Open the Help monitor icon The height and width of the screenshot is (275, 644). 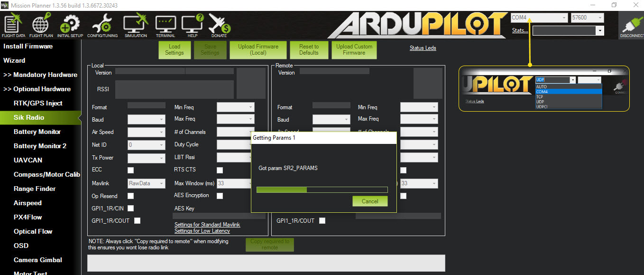pos(193,25)
